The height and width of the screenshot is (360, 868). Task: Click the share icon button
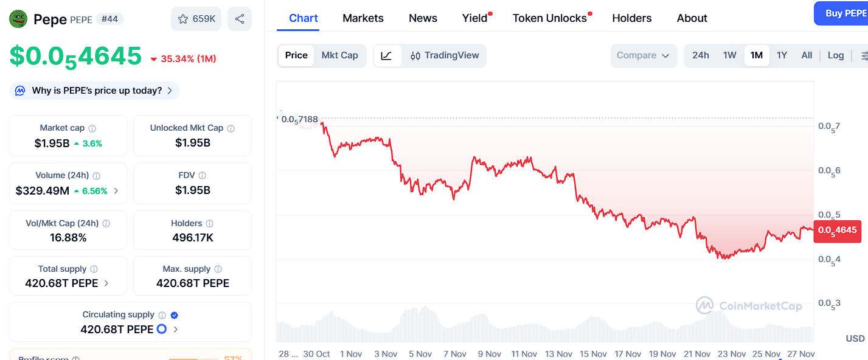point(240,19)
